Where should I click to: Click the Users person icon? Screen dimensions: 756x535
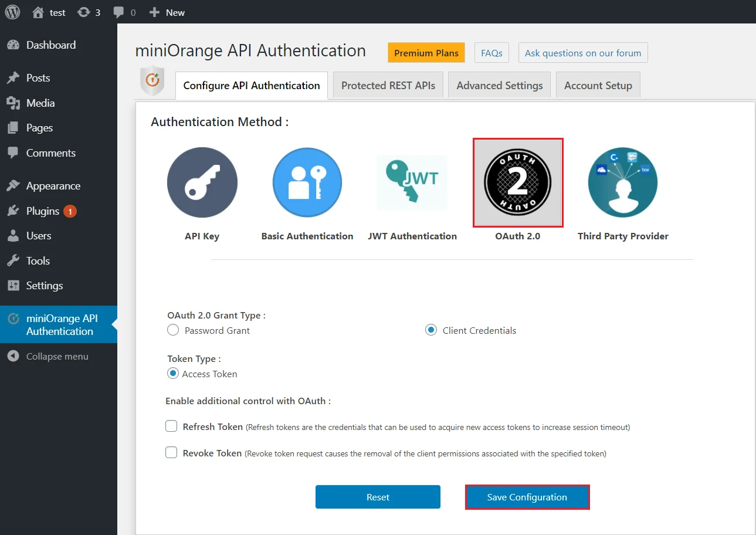click(x=13, y=235)
